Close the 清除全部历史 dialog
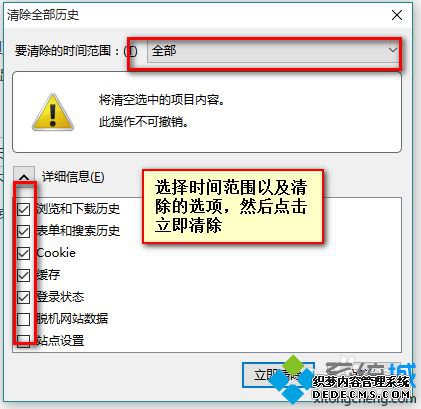421x409 pixels. (x=397, y=15)
